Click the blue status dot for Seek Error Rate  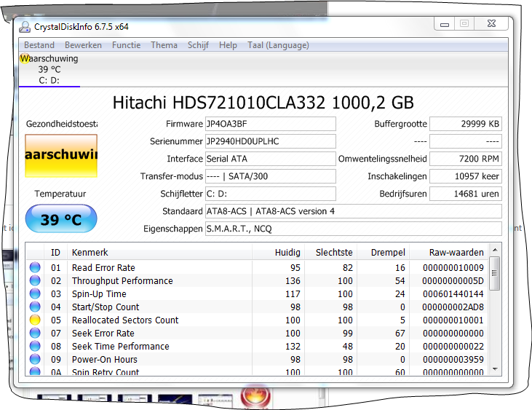tap(35, 333)
